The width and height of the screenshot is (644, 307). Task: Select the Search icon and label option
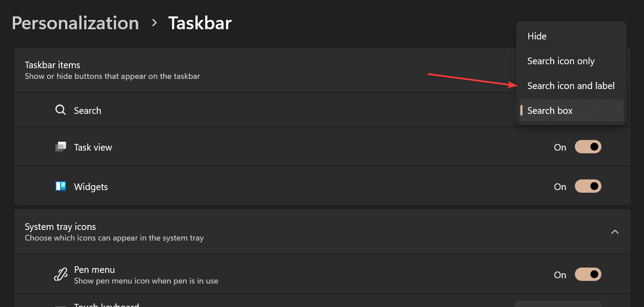[x=571, y=86]
